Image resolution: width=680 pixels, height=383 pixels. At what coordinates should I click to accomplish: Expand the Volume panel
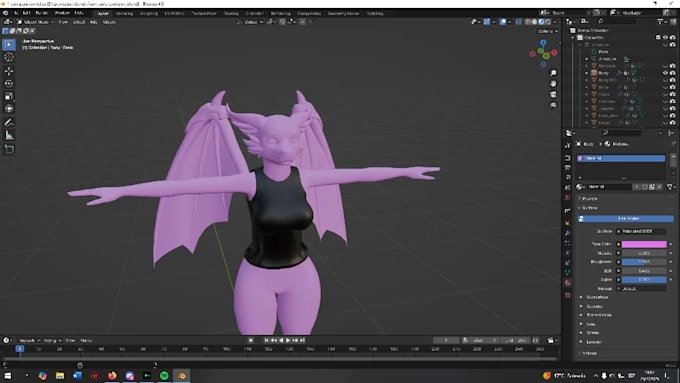click(589, 353)
